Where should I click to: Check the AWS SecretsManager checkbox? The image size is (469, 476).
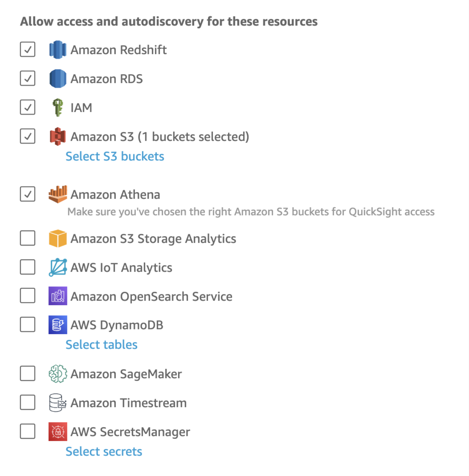[28, 431]
